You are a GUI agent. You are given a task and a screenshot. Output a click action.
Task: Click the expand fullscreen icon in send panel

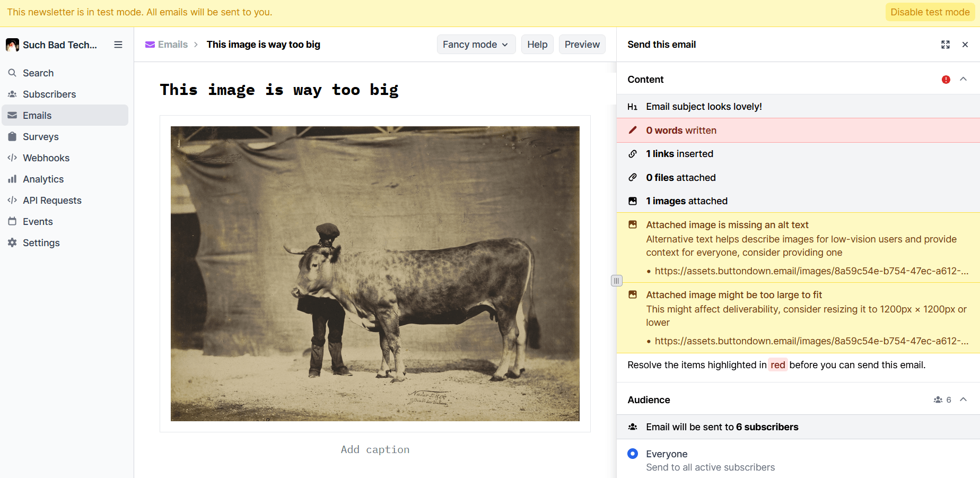tap(946, 45)
